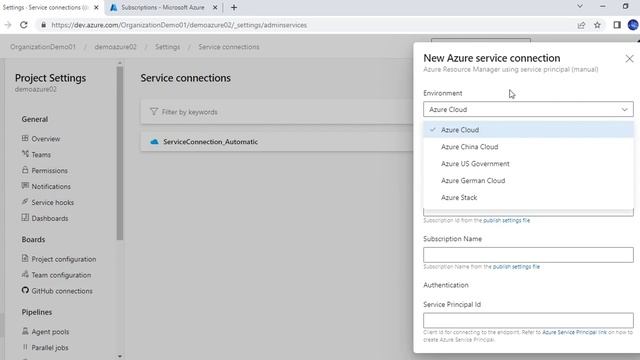Image resolution: width=640 pixels, height=360 pixels.
Task: Click Filter by keywords field
Action: click(x=278, y=111)
